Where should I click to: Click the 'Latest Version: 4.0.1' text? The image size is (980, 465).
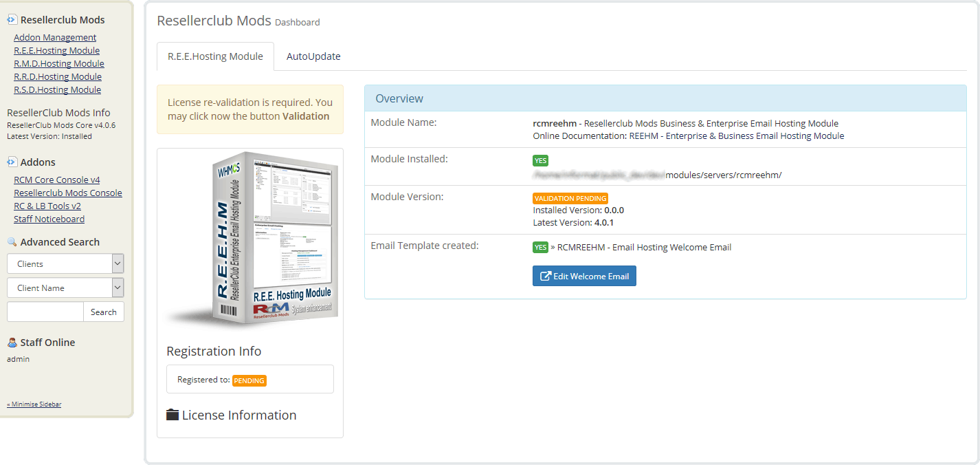(x=573, y=223)
